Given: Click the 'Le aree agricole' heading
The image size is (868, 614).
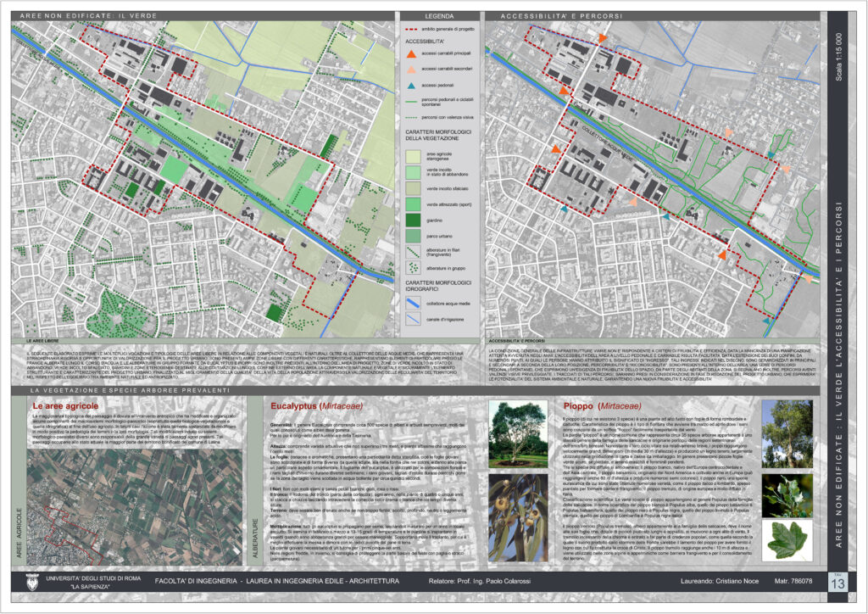Looking at the screenshot, I should click(x=65, y=406).
